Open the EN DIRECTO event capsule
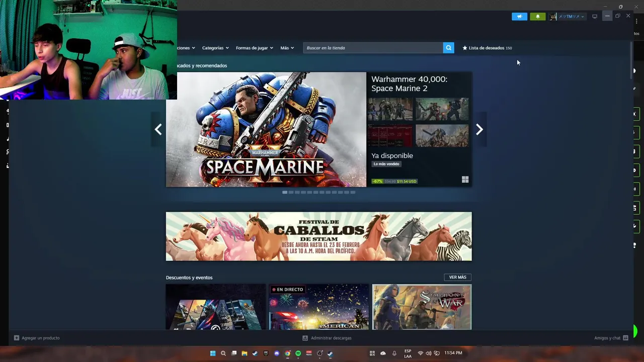 (x=319, y=307)
